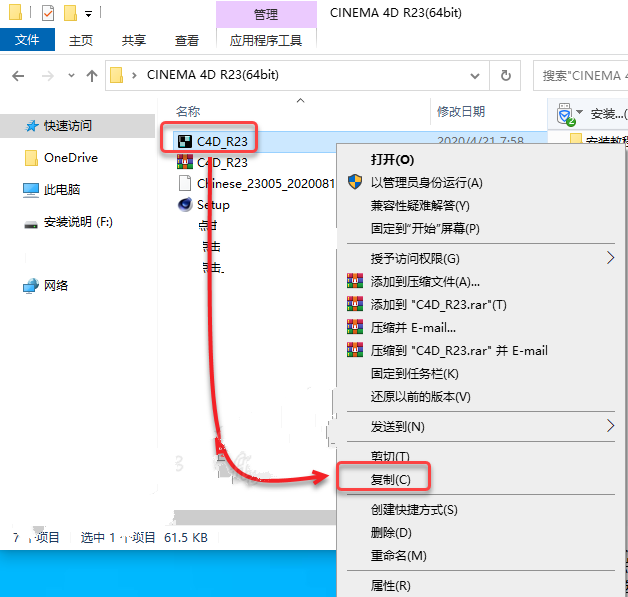
Task: Choose 属性(R) in context menu
Action: tap(391, 586)
